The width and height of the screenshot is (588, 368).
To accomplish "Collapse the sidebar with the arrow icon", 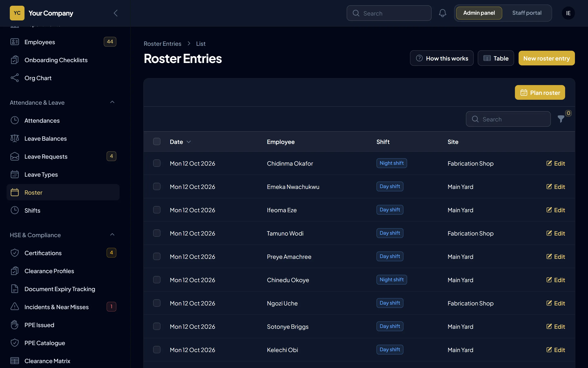I will coord(116,13).
